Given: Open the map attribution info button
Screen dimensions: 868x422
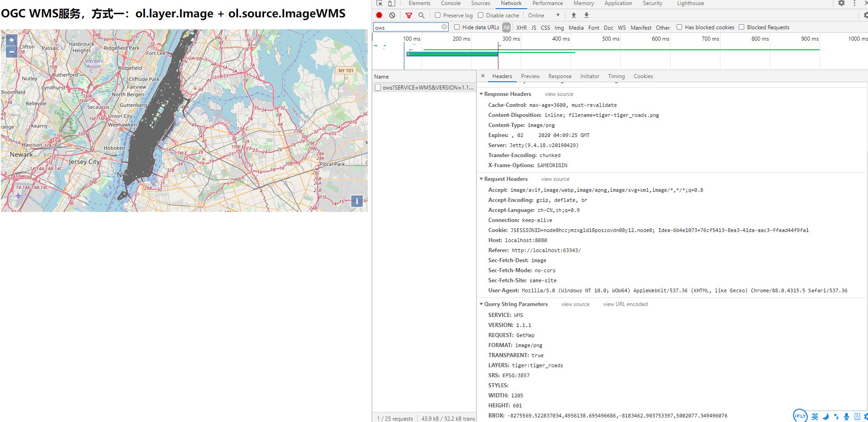Looking at the screenshot, I should pos(357,201).
